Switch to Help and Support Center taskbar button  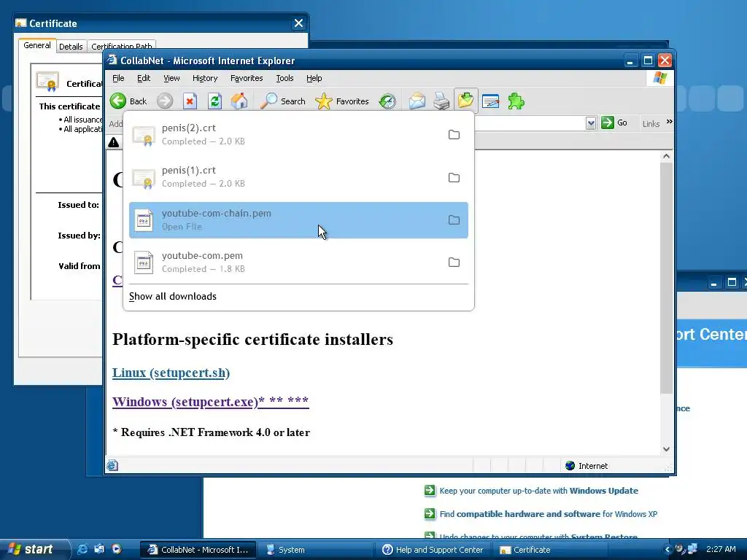point(433,550)
